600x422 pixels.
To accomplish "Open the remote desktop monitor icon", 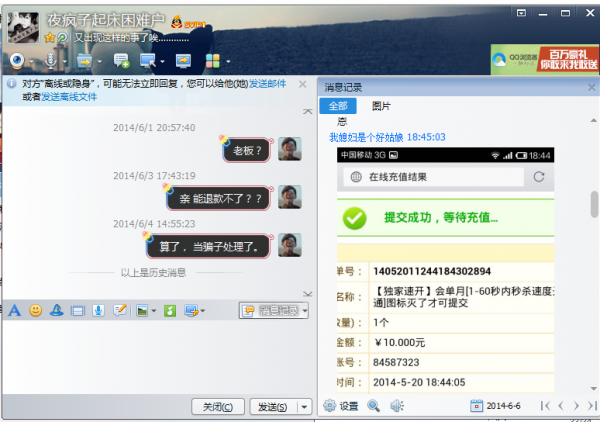I will [148, 61].
